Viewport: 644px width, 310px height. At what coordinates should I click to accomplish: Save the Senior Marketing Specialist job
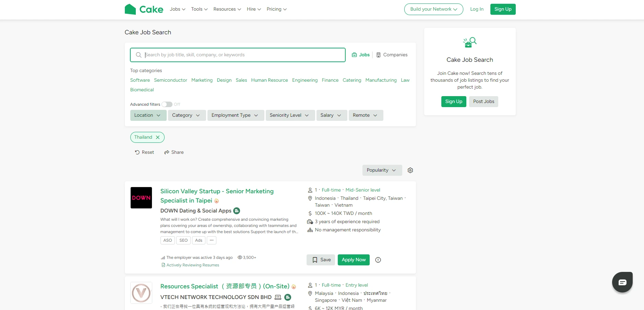coord(321,260)
